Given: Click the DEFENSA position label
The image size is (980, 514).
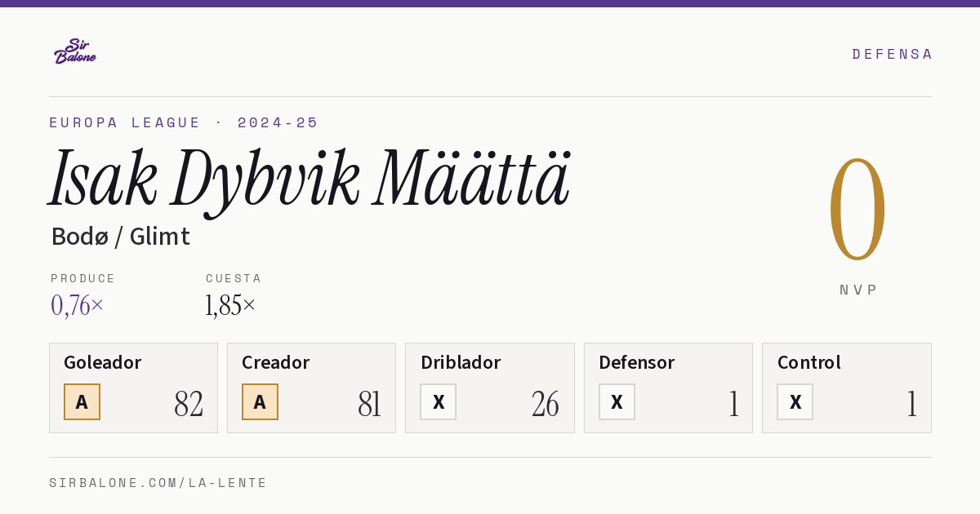Looking at the screenshot, I should [x=892, y=54].
